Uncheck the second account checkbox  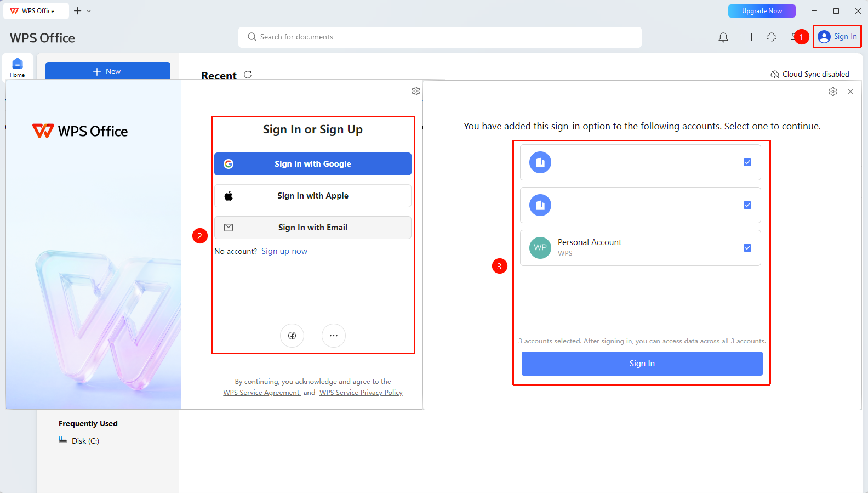pyautogui.click(x=747, y=205)
